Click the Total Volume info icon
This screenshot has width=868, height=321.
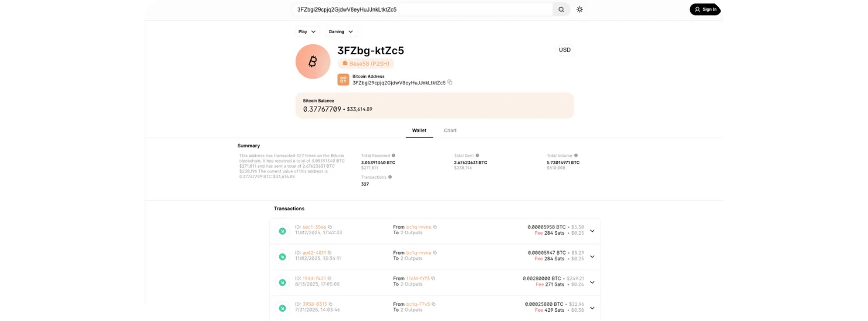click(x=576, y=156)
